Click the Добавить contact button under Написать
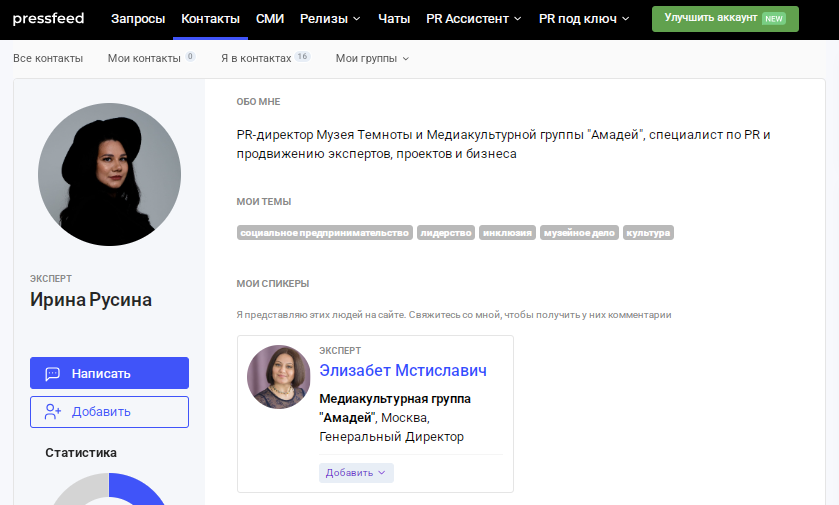 tap(109, 412)
